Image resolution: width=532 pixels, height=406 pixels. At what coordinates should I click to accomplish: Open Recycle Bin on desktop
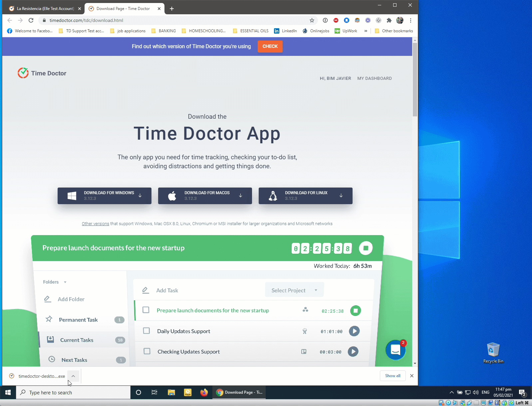point(493,353)
